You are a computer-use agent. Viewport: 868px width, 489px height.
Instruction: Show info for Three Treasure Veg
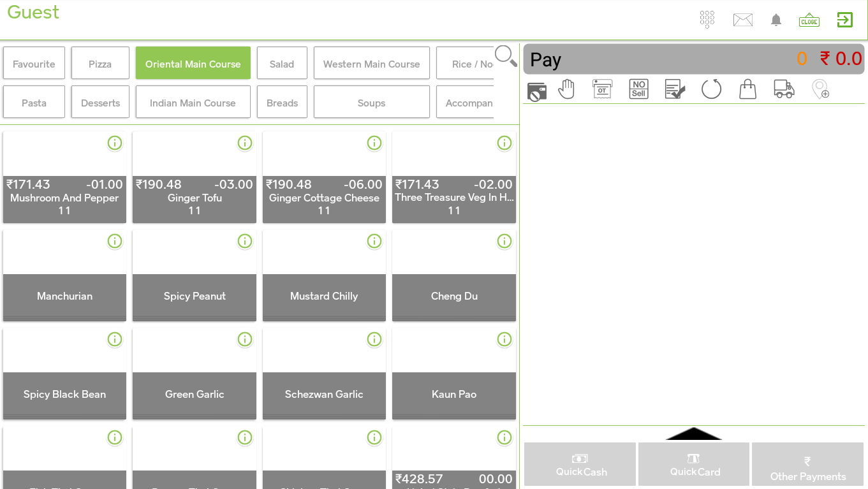point(504,143)
